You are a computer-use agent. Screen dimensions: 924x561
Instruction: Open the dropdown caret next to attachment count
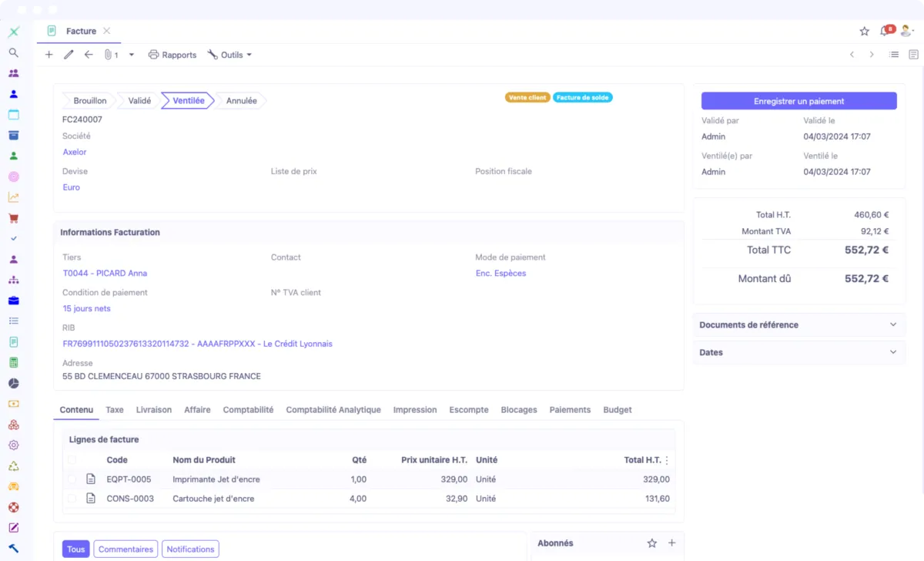pyautogui.click(x=131, y=55)
